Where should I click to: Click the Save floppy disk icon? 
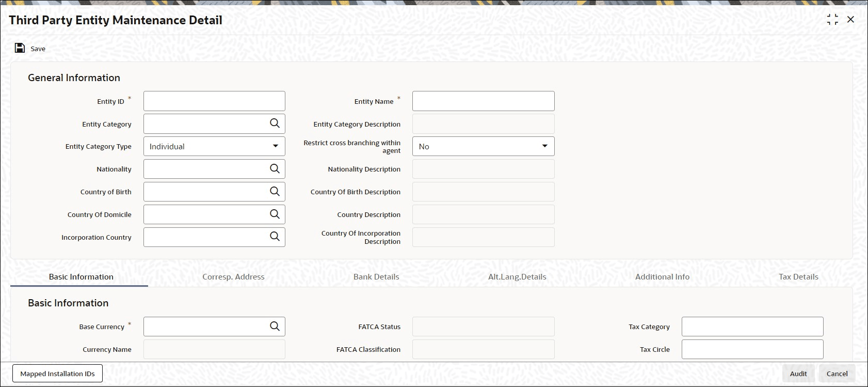pyautogui.click(x=20, y=48)
